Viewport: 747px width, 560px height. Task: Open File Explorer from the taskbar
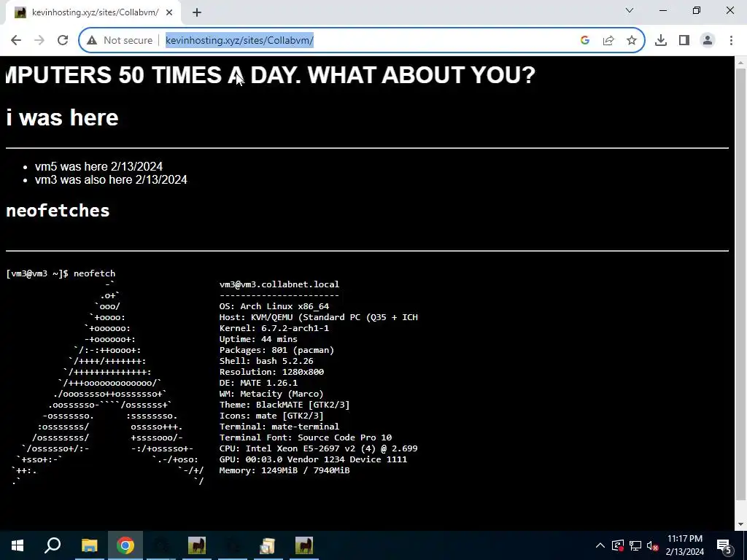click(89, 545)
